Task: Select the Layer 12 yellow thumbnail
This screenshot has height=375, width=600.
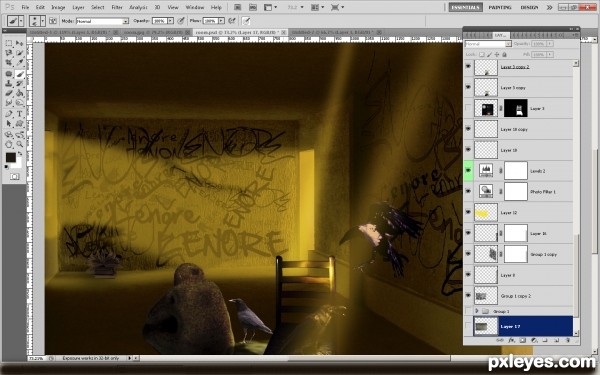Action: pos(486,213)
